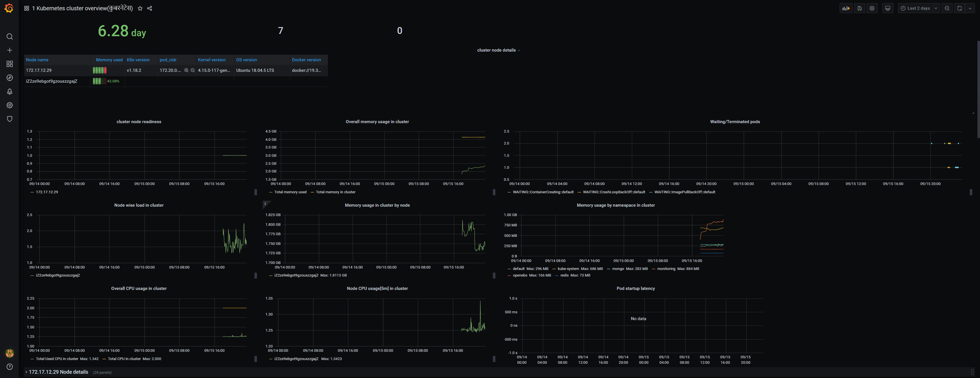Sort table by Node name column

[x=37, y=60]
